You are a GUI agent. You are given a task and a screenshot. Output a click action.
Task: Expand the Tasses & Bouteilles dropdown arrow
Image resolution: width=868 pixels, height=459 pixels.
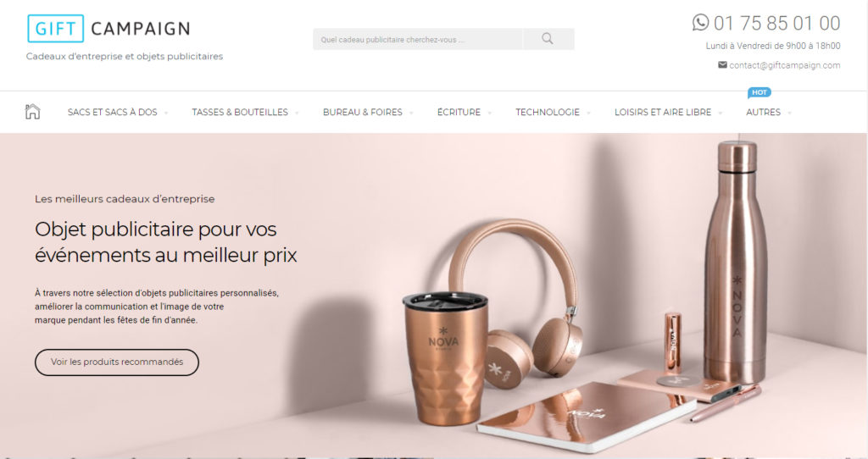pyautogui.click(x=297, y=113)
